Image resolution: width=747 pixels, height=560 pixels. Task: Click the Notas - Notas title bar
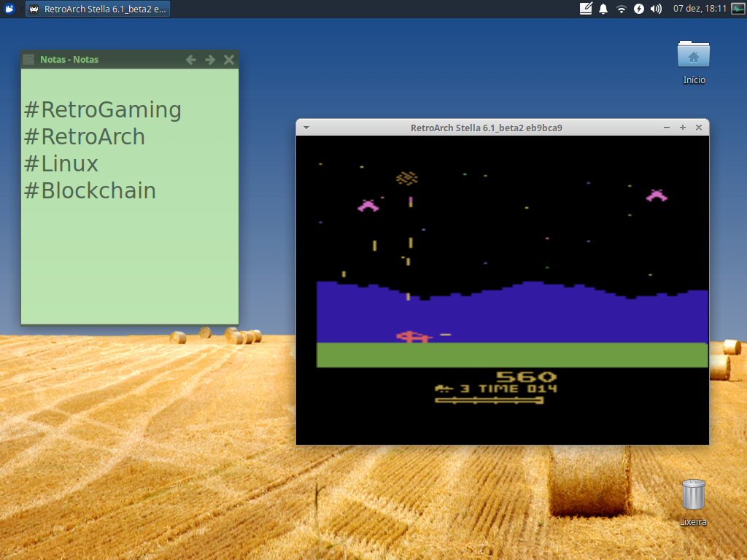coord(130,60)
